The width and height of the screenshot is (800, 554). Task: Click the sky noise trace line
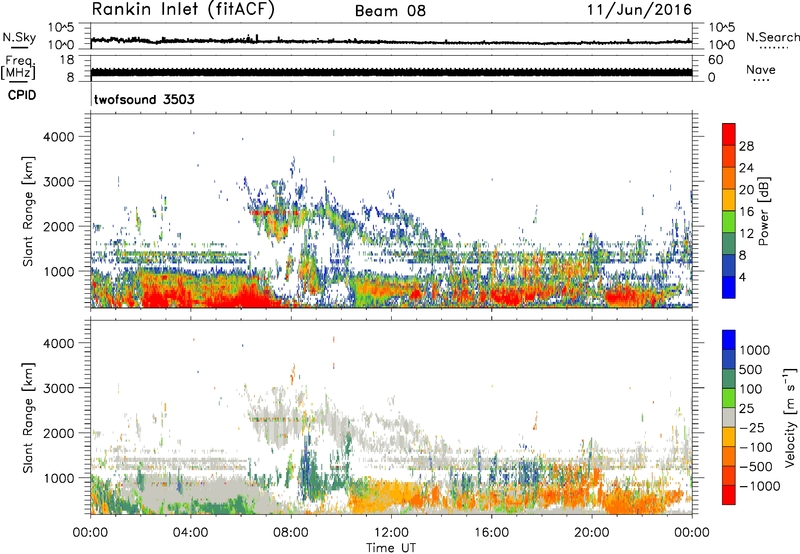(x=391, y=41)
